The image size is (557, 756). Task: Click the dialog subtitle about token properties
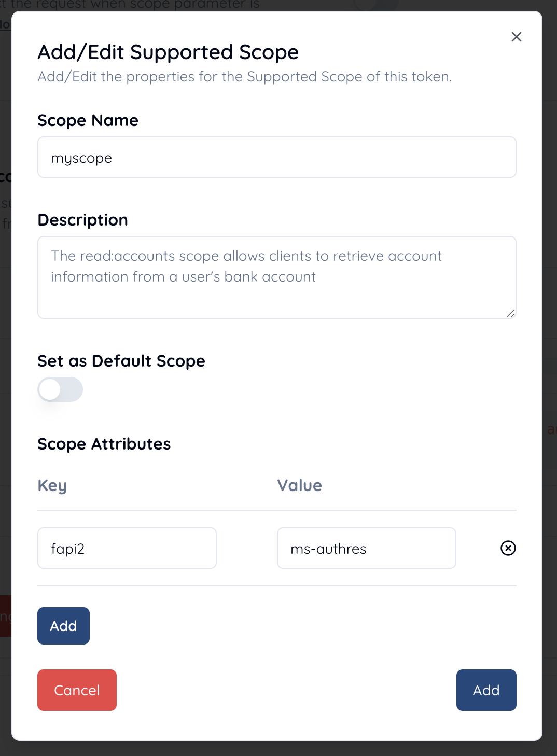(245, 77)
